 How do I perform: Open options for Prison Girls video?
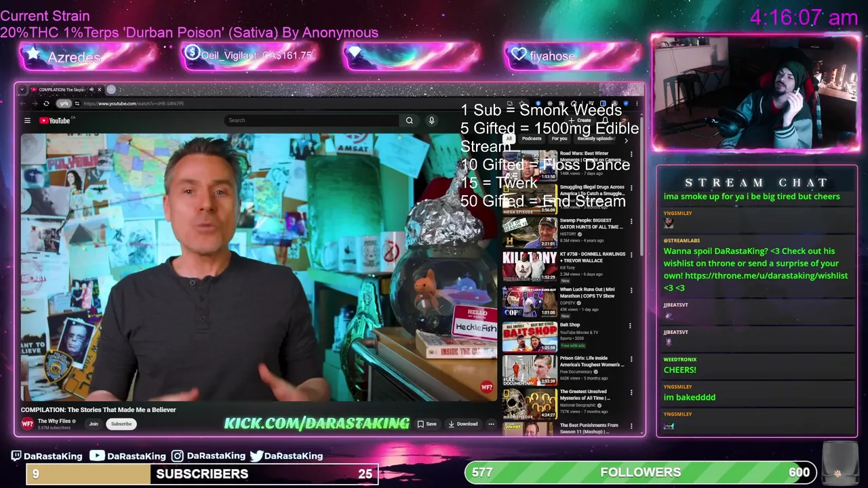[x=631, y=359]
